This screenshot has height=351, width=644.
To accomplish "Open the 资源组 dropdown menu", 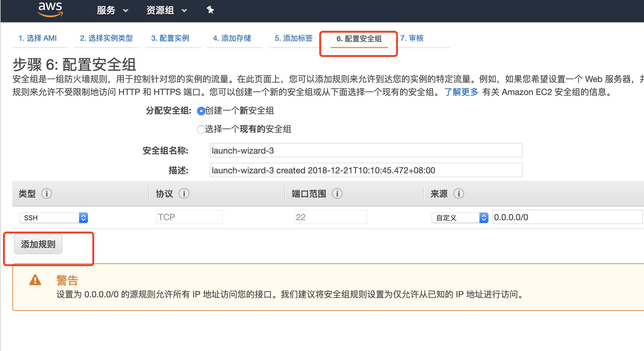I will (x=167, y=10).
